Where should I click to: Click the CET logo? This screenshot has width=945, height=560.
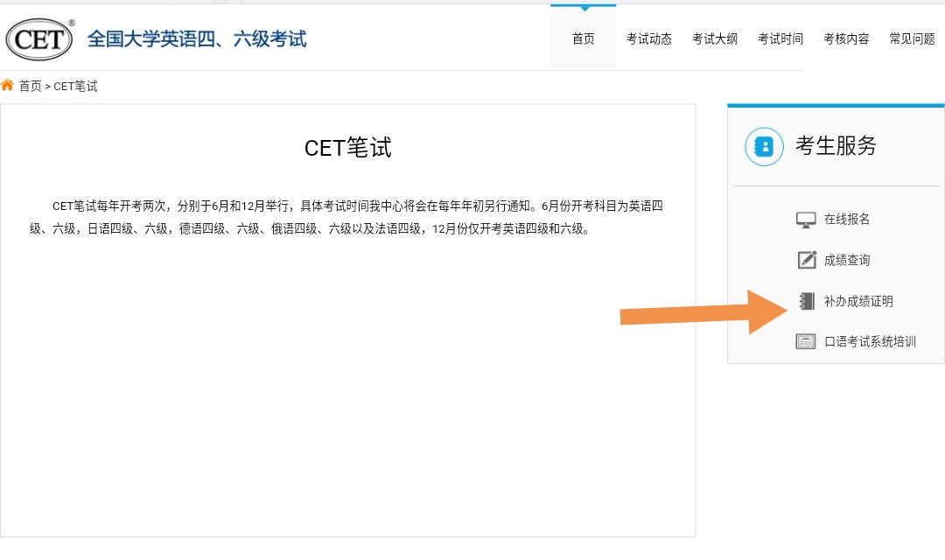click(39, 39)
